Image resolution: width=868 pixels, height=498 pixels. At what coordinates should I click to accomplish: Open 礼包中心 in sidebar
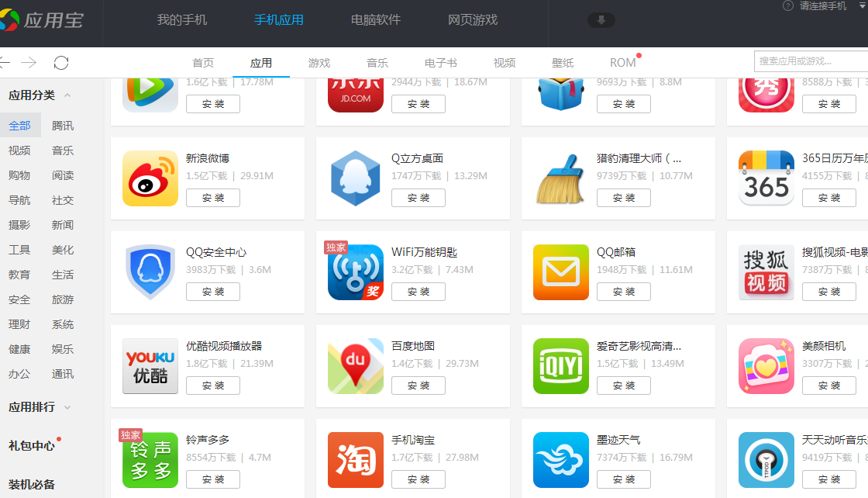point(32,445)
